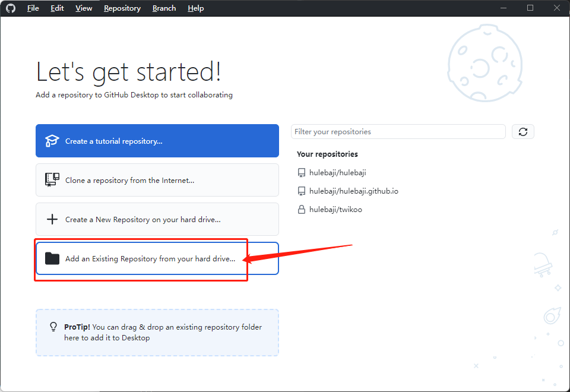Open the Help menu
The image size is (570, 392).
[x=195, y=8]
